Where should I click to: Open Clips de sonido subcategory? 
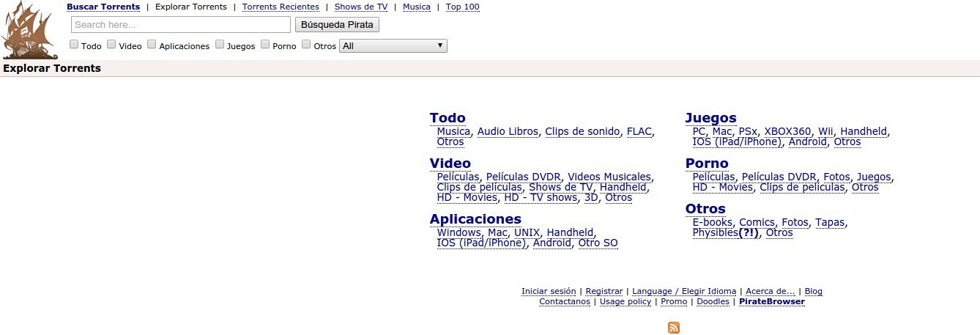[582, 132]
